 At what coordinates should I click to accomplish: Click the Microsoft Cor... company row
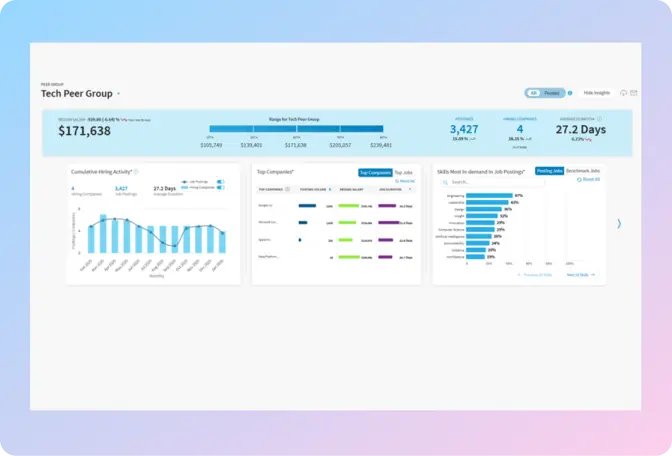click(336, 222)
